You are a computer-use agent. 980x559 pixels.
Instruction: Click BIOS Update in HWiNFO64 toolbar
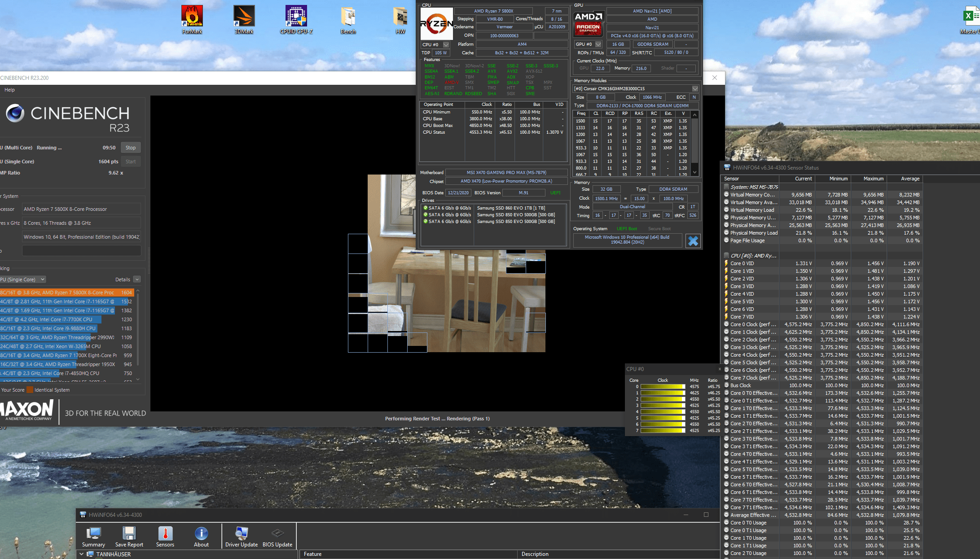click(x=277, y=536)
